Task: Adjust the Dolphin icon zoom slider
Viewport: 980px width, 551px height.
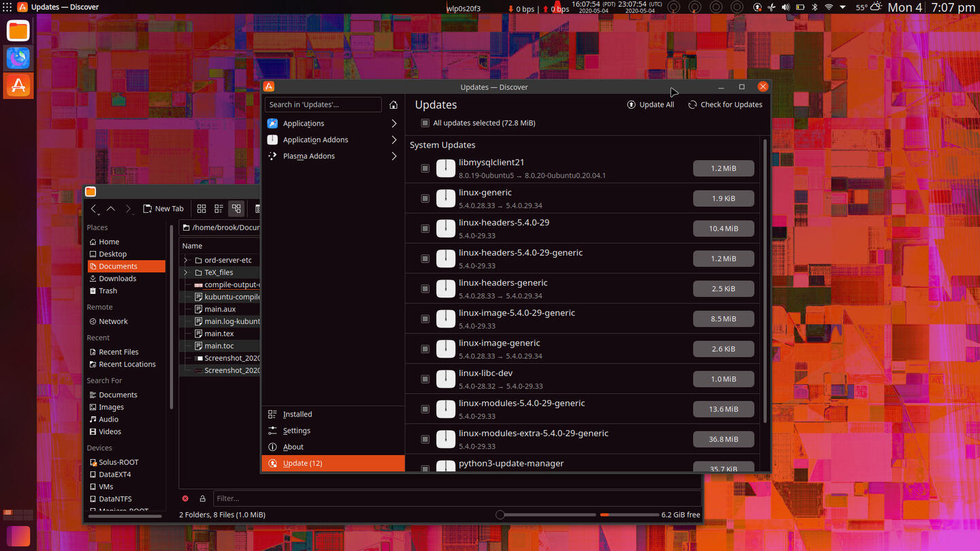Action: coord(546,515)
